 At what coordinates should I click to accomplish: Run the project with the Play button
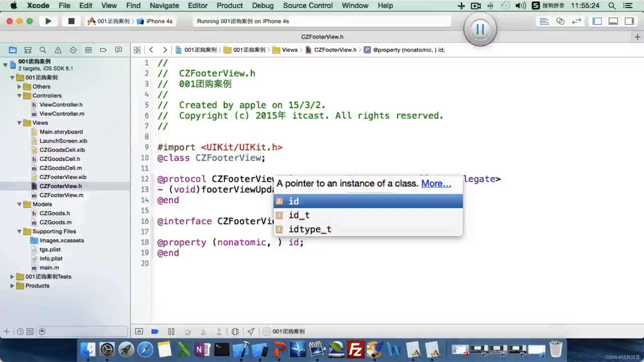48,21
